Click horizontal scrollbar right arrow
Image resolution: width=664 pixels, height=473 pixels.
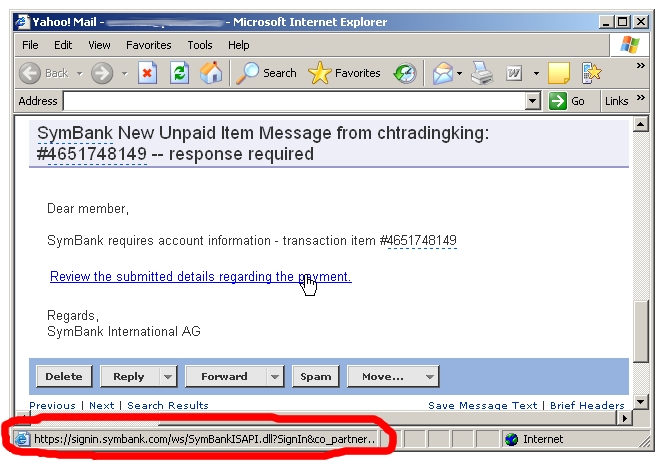[624, 418]
